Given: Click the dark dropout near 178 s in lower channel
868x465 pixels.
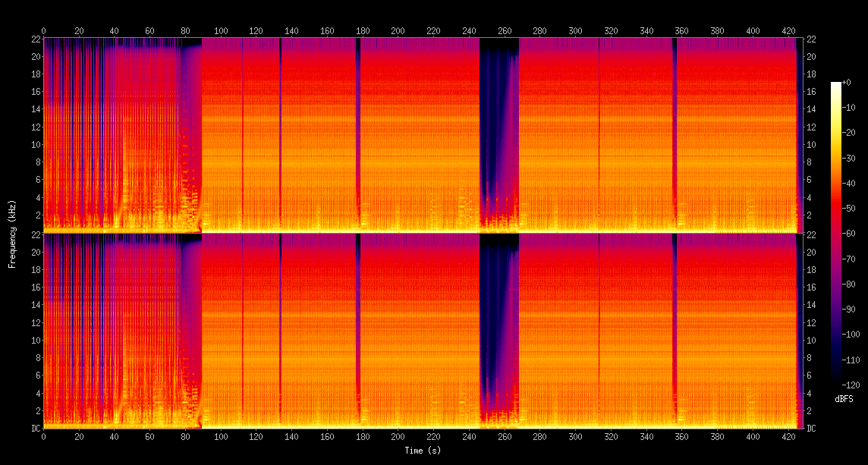Looking at the screenshot, I should (x=358, y=326).
